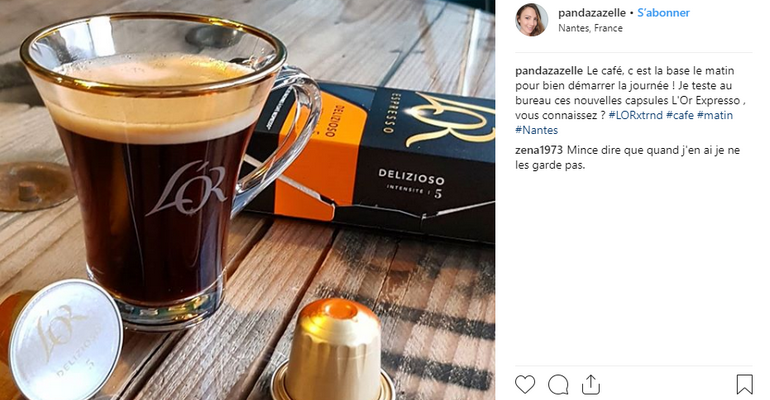Image resolution: width=770 pixels, height=400 pixels.
Task: Click the zena1973 comment text
Action: point(627,158)
